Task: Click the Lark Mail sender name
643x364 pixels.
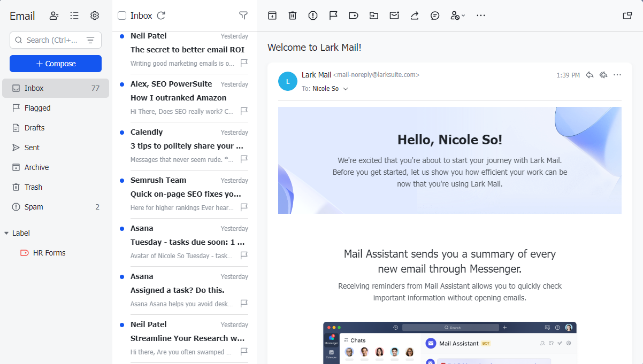Action: (x=316, y=75)
